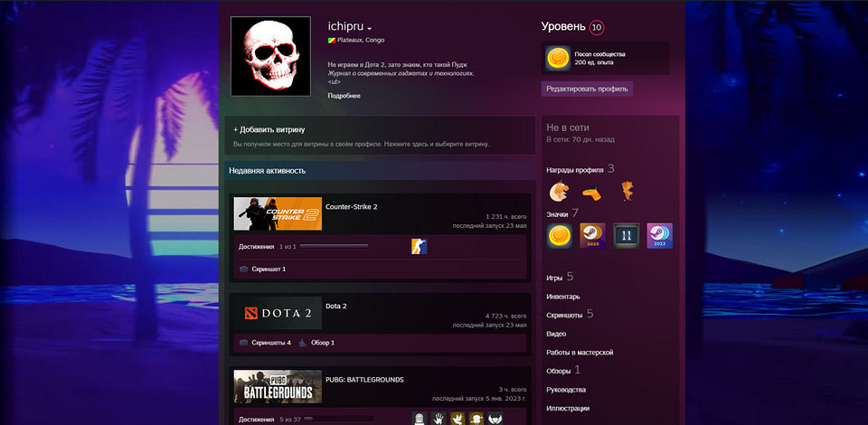
Task: Click the Counter-Strike 2 achievement icon
Action: [419, 246]
